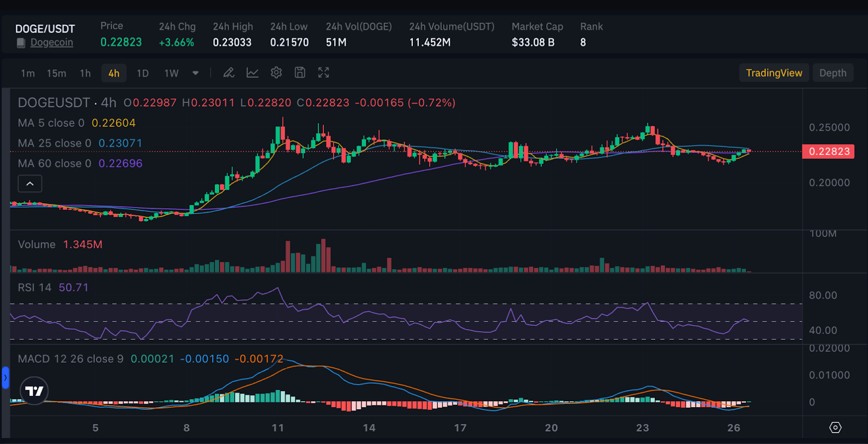
Task: Open the hexagon chart settings icon
Action: click(x=835, y=428)
